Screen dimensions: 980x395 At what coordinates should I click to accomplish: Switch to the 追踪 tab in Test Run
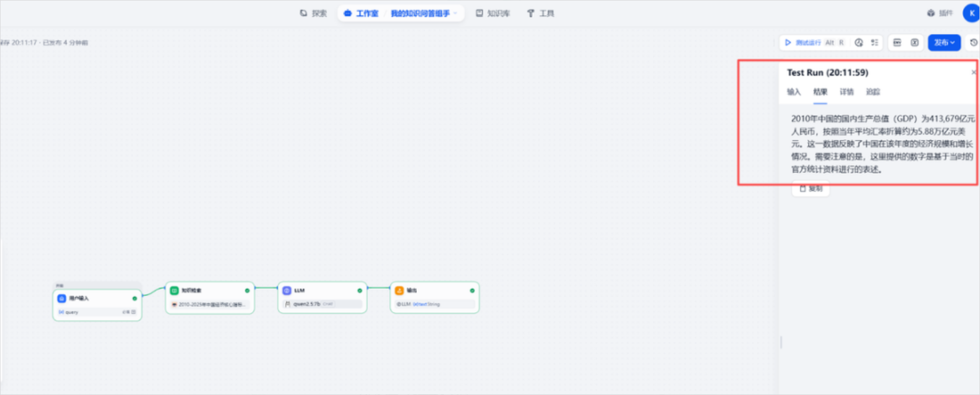point(873,92)
